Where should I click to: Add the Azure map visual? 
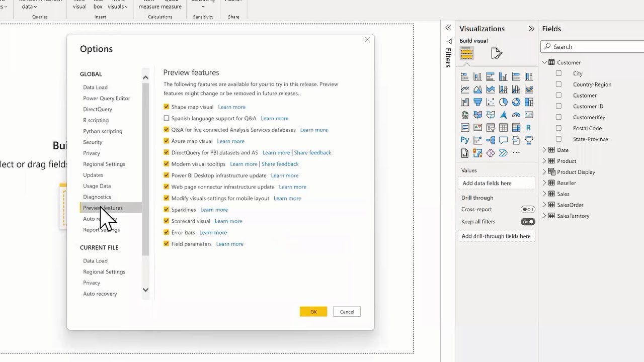coord(503,115)
